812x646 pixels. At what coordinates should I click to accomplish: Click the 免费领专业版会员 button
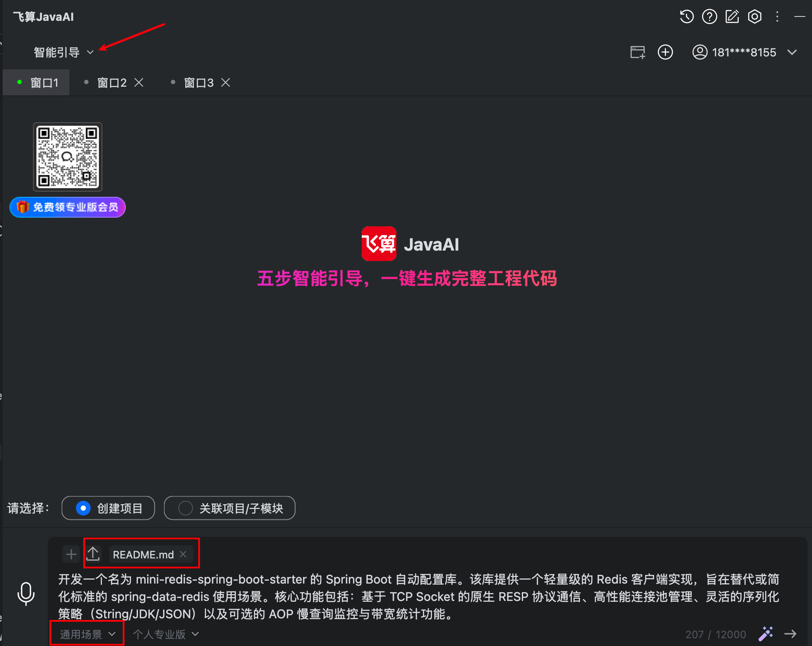point(68,207)
